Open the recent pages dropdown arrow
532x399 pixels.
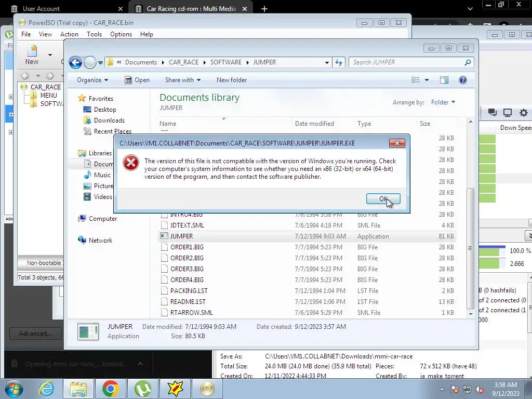(100, 63)
